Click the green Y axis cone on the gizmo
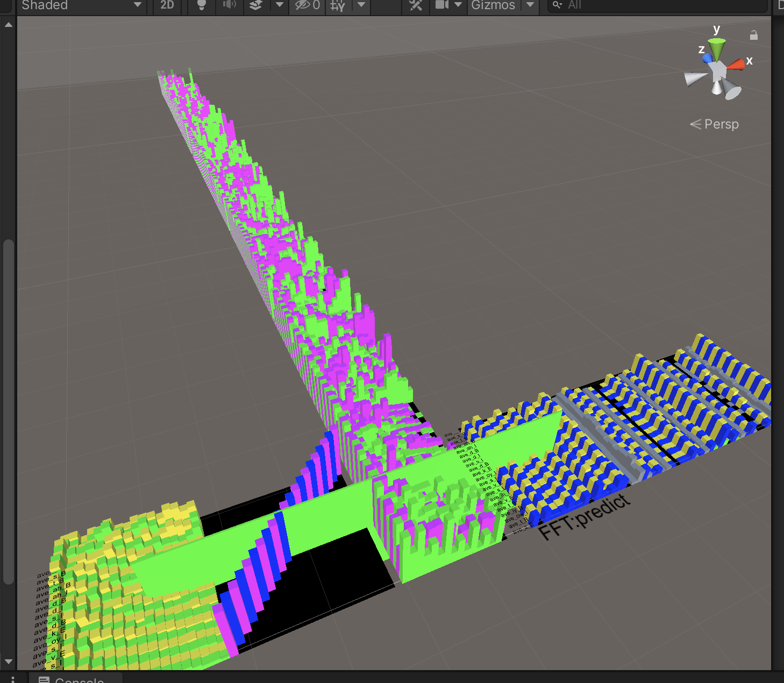The height and width of the screenshot is (683, 784). click(x=717, y=48)
